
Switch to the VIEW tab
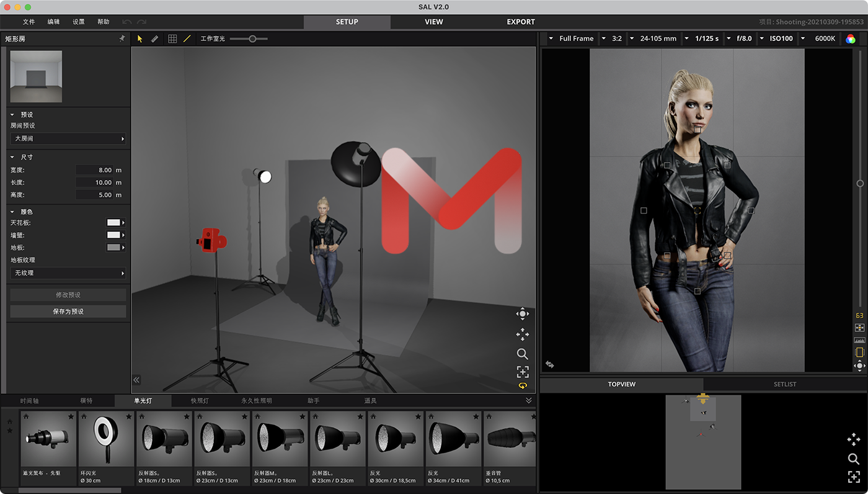point(434,22)
